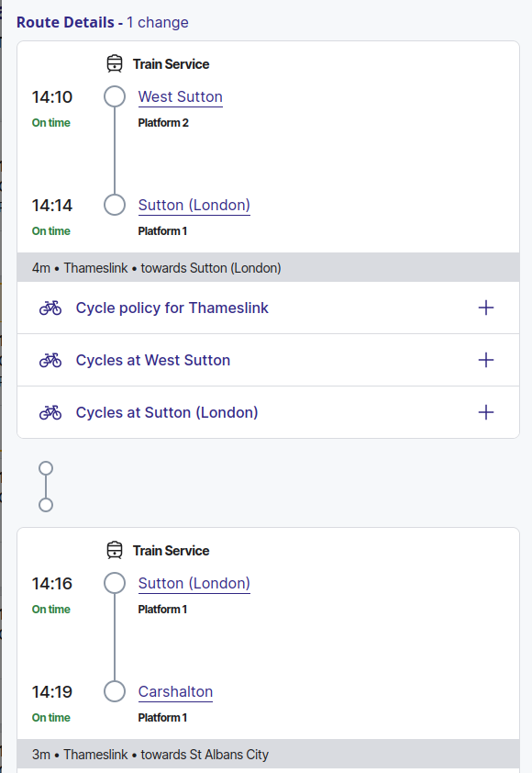Image resolution: width=532 pixels, height=773 pixels.
Task: Open the West Sutton station link
Action: 180,96
